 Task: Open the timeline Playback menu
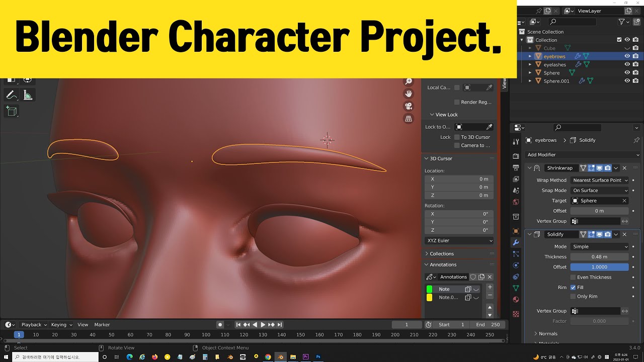click(x=34, y=325)
